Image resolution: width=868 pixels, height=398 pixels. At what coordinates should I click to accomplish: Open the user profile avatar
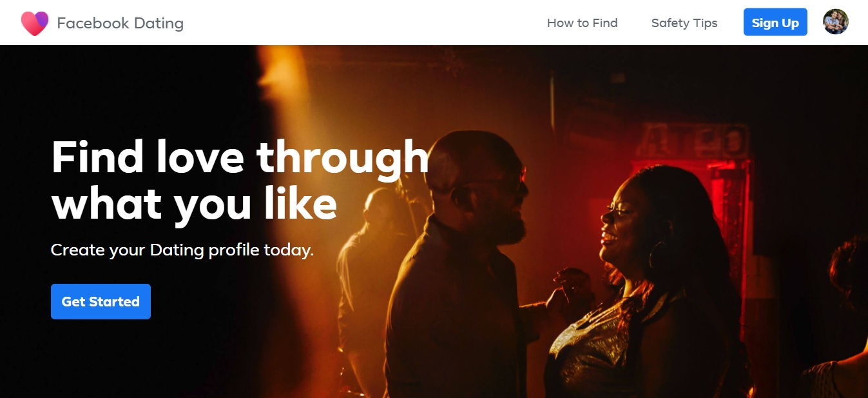point(836,22)
